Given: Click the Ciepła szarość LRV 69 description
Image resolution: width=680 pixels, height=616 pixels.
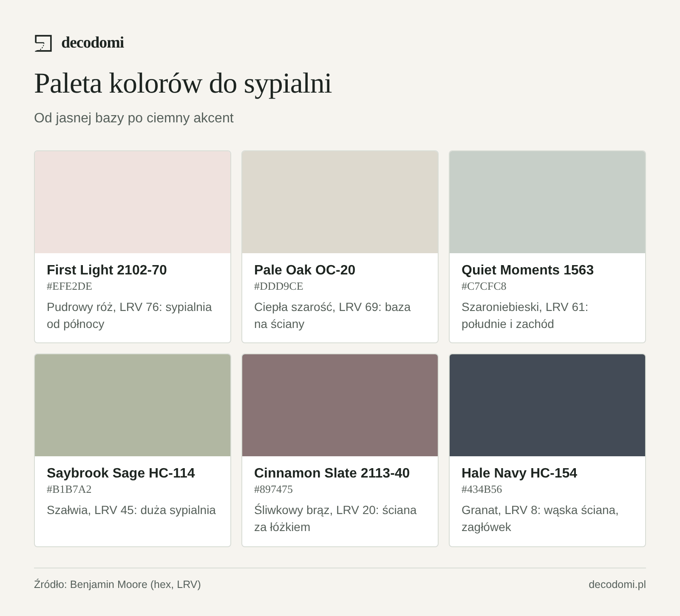Looking at the screenshot, I should pyautogui.click(x=332, y=315).
